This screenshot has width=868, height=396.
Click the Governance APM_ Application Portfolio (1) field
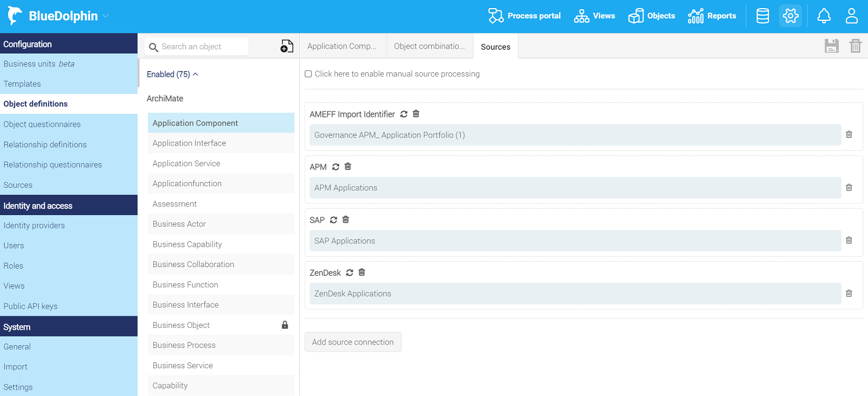tap(575, 135)
